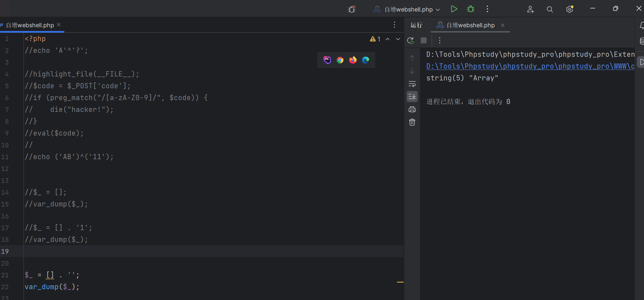Screen dimensions: 644x300
Task: Click the //$code = $_POST['code']; line
Action: (x=78, y=86)
